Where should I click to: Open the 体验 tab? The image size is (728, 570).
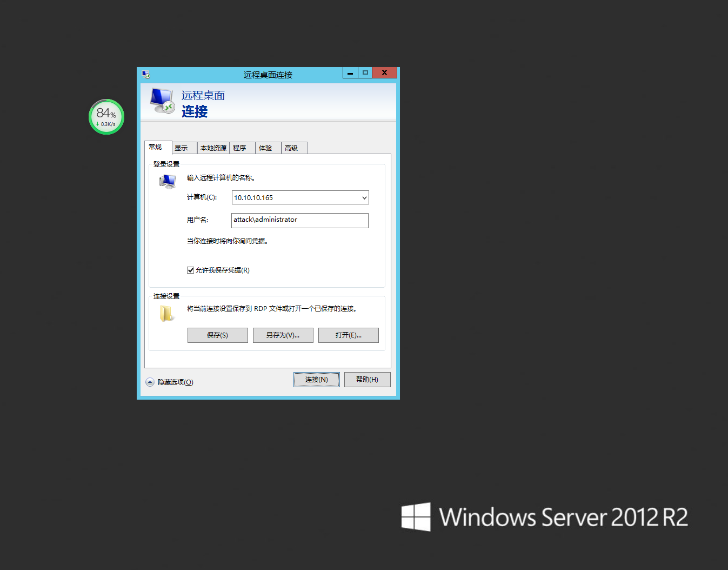(x=269, y=148)
